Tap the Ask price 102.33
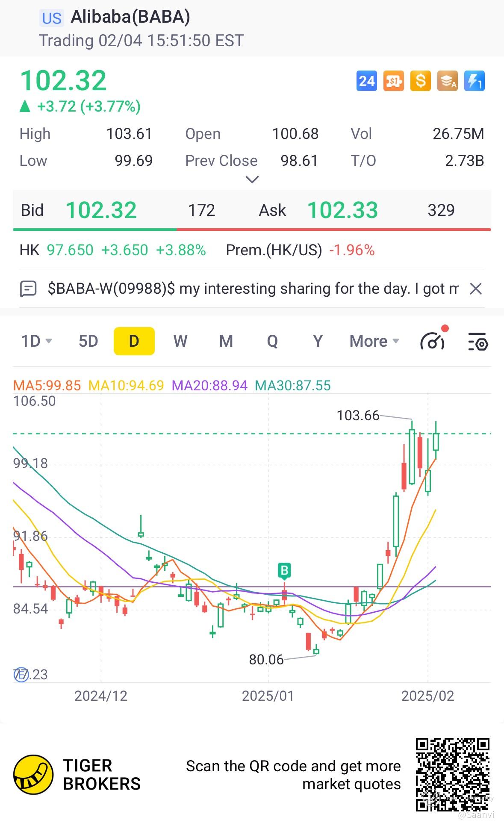Viewport: 504px width, 826px height. [343, 210]
